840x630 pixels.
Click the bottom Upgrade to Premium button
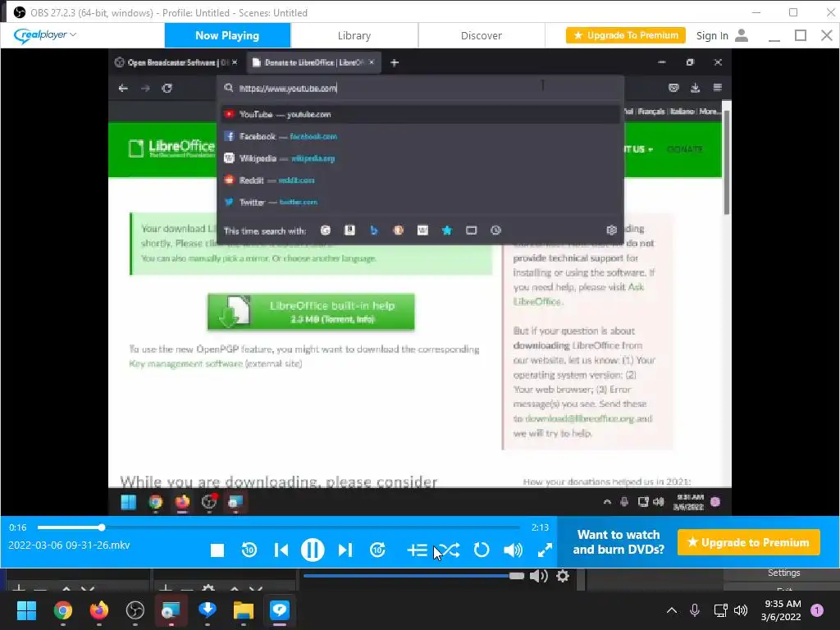[748, 543]
